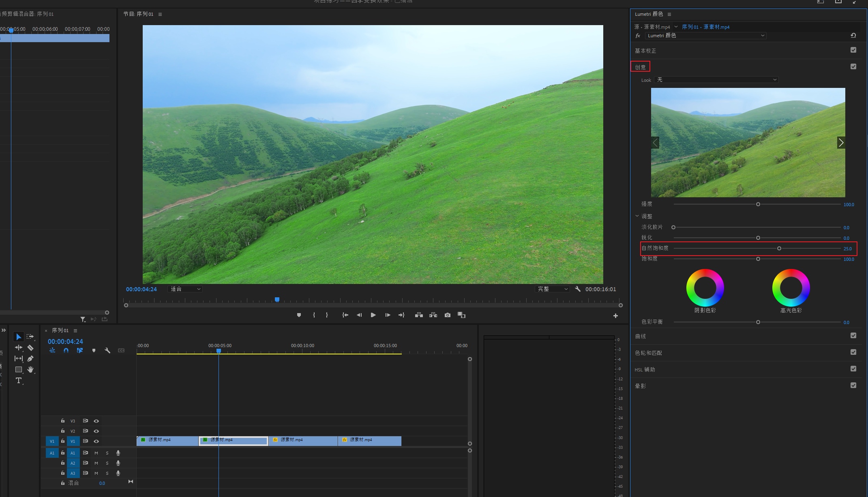Open the 适合 zoom level dropdown
868x497 pixels.
[x=185, y=289]
